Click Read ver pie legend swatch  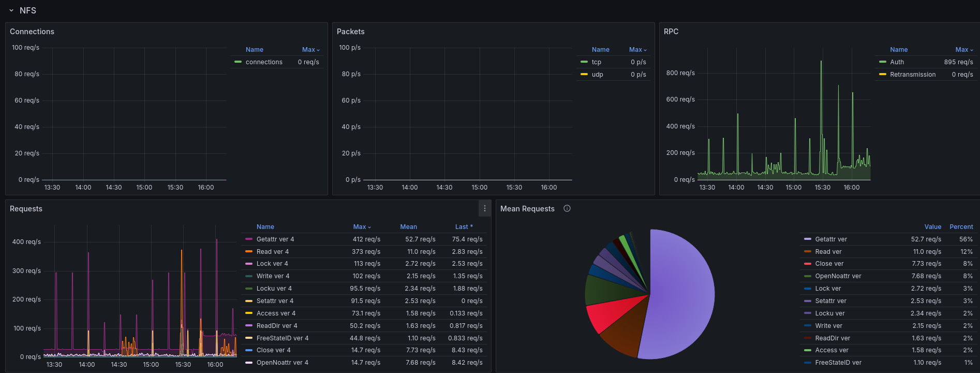808,252
